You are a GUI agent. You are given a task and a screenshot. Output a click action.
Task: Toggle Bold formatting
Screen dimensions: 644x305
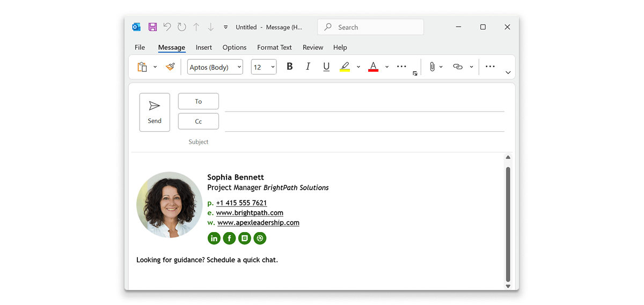290,67
